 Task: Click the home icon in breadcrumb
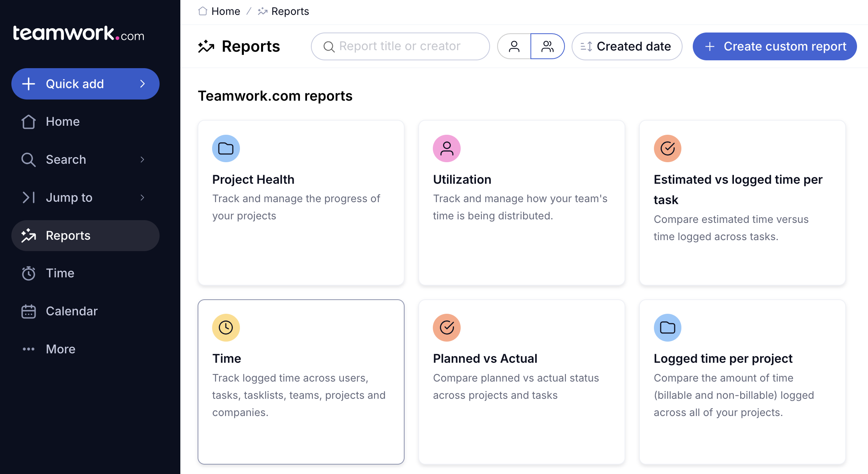click(203, 11)
